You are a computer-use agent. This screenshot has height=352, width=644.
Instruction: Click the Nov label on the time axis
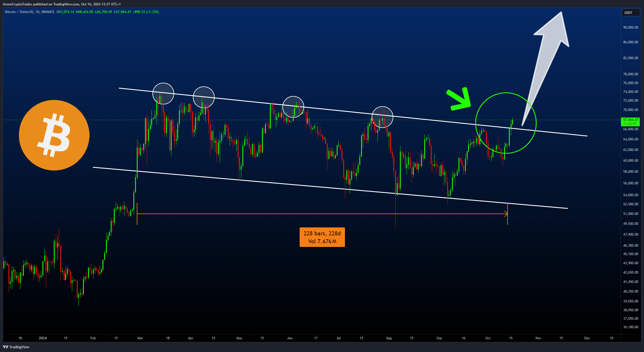pos(538,338)
